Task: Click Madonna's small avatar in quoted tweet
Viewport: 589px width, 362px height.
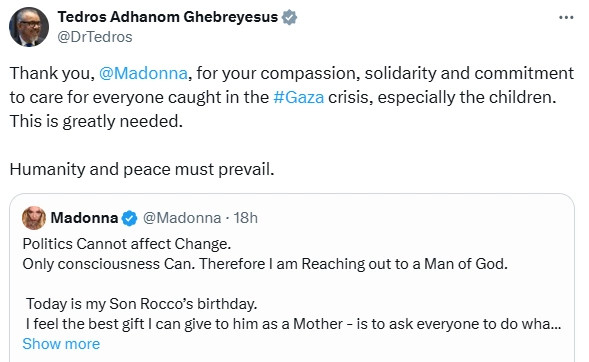Action: (x=34, y=218)
